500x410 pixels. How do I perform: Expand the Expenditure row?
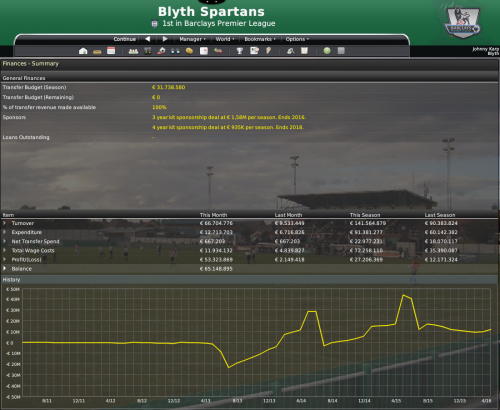pos(5,232)
